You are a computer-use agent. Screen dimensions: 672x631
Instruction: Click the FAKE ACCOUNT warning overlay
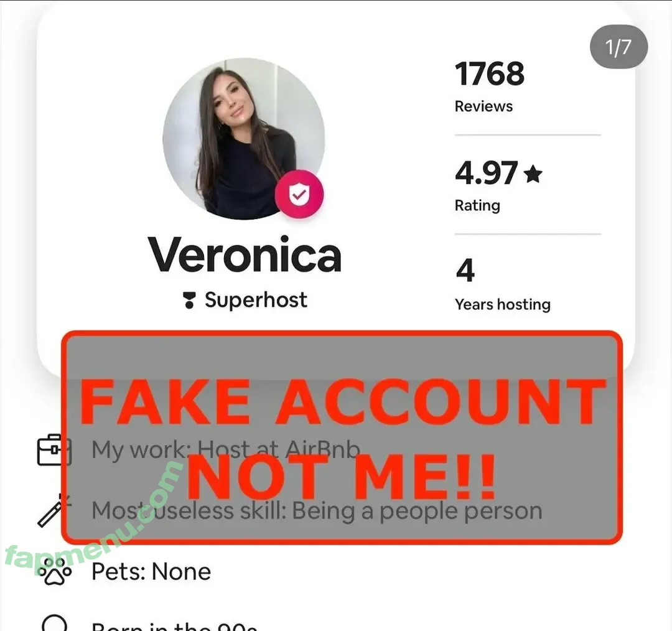coord(342,437)
